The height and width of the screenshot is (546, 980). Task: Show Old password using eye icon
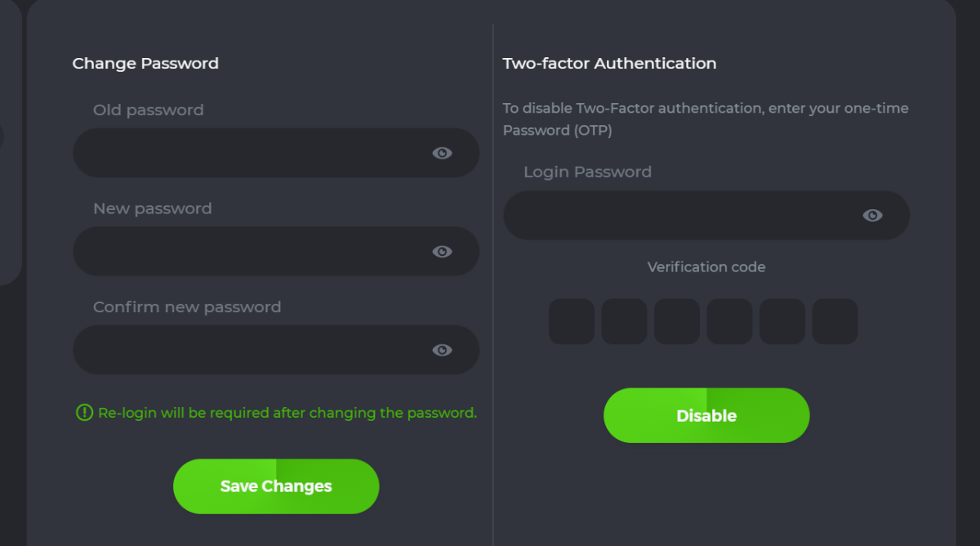[x=442, y=153]
